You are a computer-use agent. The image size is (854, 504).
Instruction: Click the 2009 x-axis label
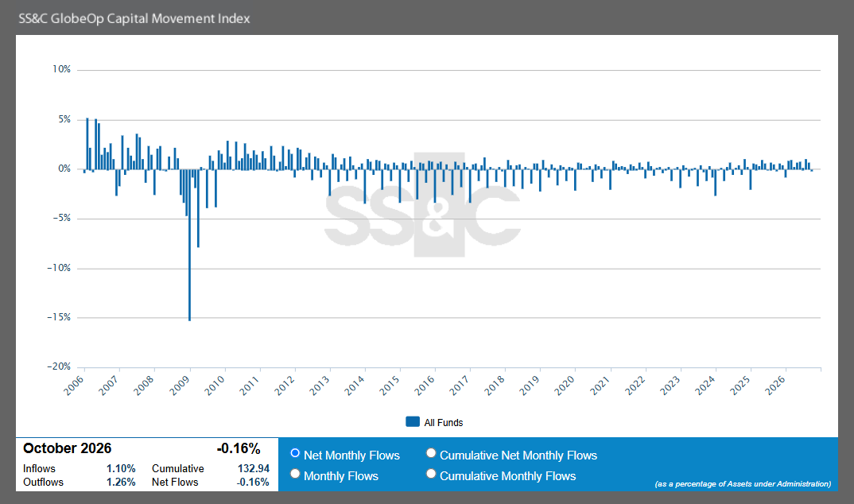(x=179, y=386)
